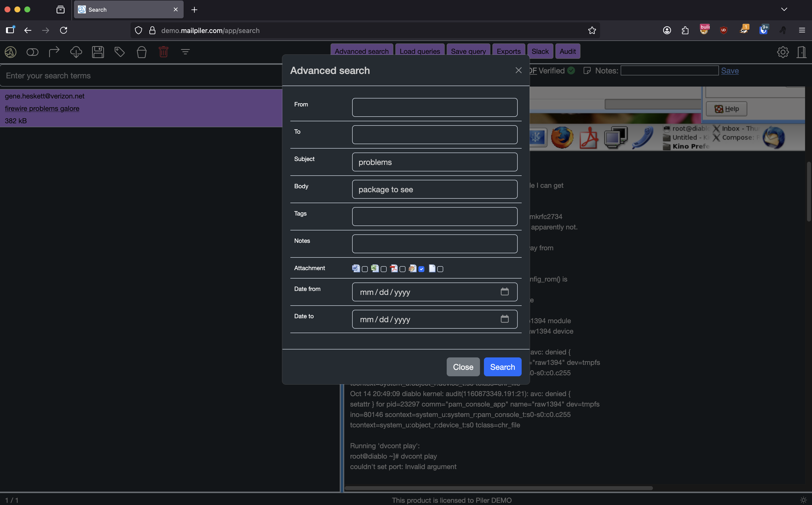
Task: Click the floppy disk save icon
Action: (x=98, y=52)
